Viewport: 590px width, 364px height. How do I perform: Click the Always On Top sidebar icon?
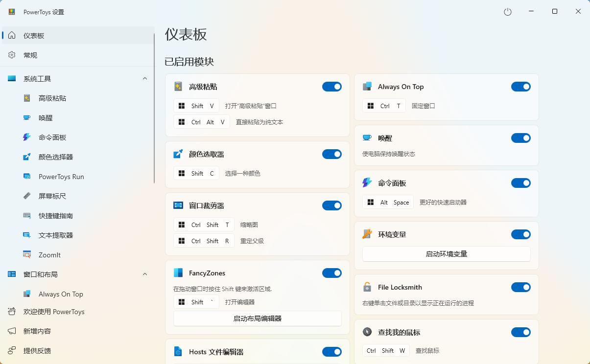click(27, 294)
